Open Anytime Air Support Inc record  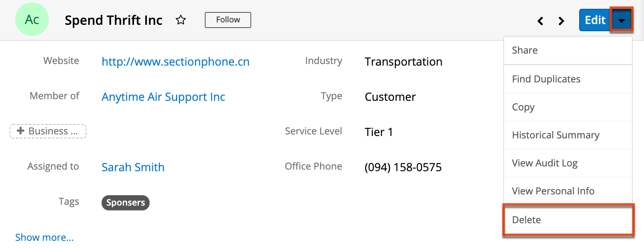click(x=163, y=96)
